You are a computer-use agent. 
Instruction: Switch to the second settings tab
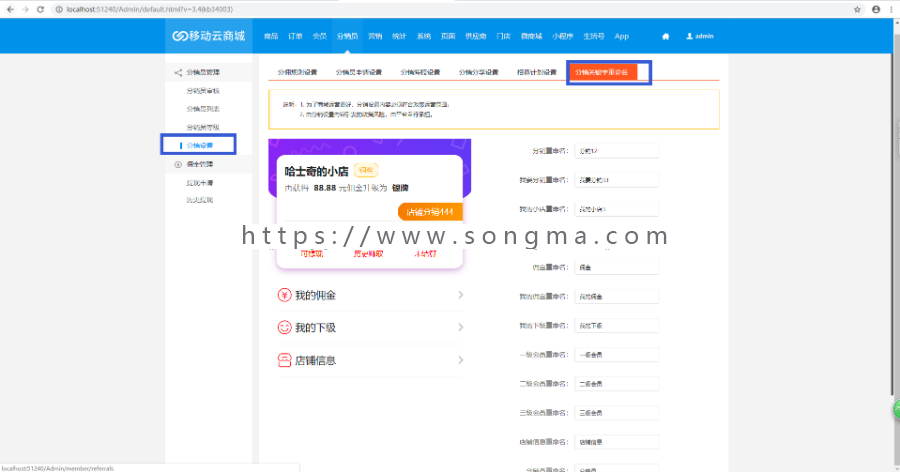coord(359,72)
